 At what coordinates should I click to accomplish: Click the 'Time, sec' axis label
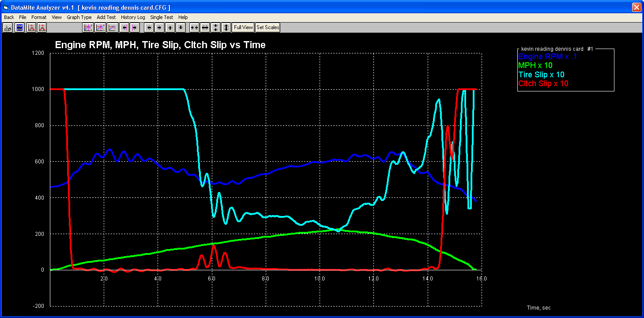pyautogui.click(x=539, y=308)
